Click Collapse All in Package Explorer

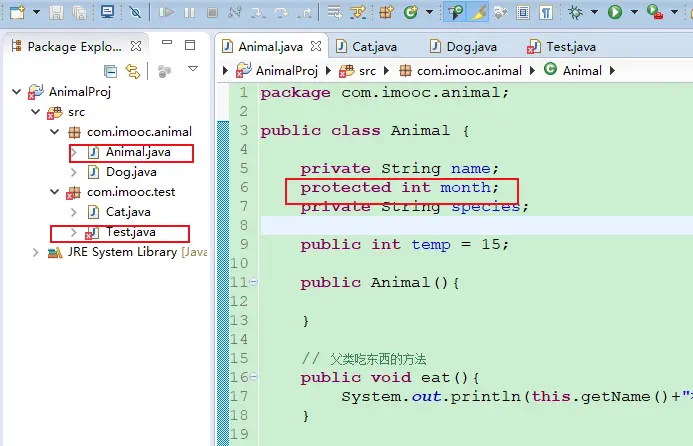click(x=111, y=70)
